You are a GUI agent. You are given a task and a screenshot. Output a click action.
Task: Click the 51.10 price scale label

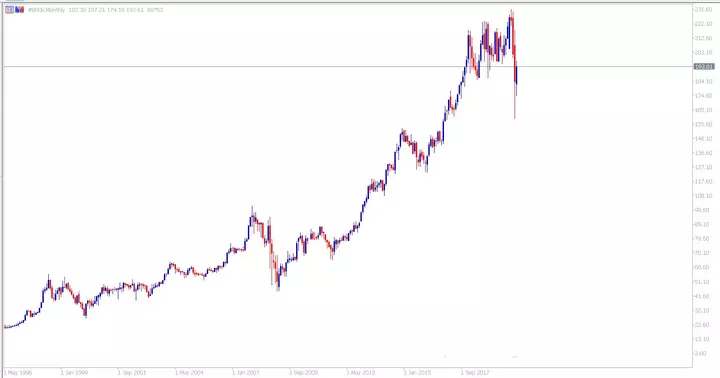(703, 282)
